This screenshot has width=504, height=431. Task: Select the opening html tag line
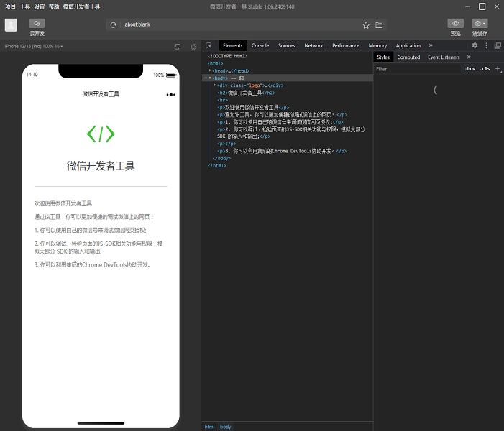[x=216, y=63]
